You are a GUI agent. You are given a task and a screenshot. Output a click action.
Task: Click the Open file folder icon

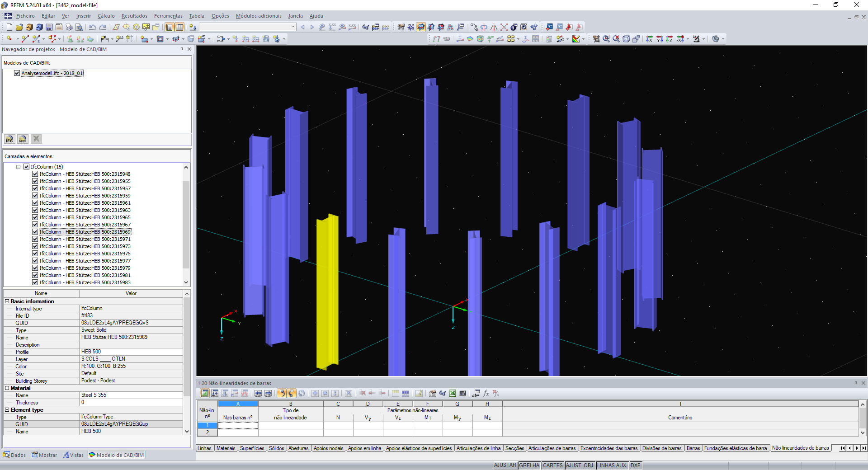19,27
